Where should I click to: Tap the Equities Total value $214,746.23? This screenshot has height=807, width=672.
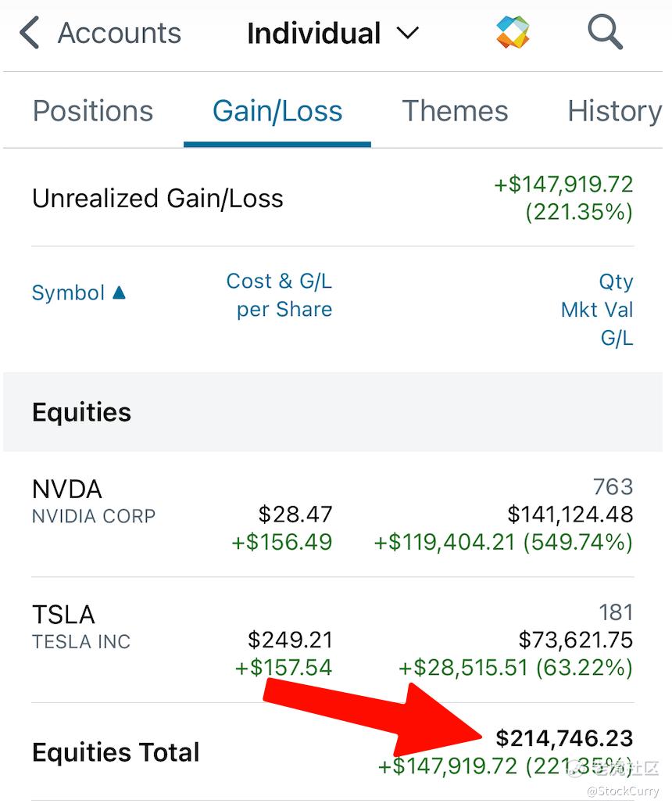[x=564, y=737]
